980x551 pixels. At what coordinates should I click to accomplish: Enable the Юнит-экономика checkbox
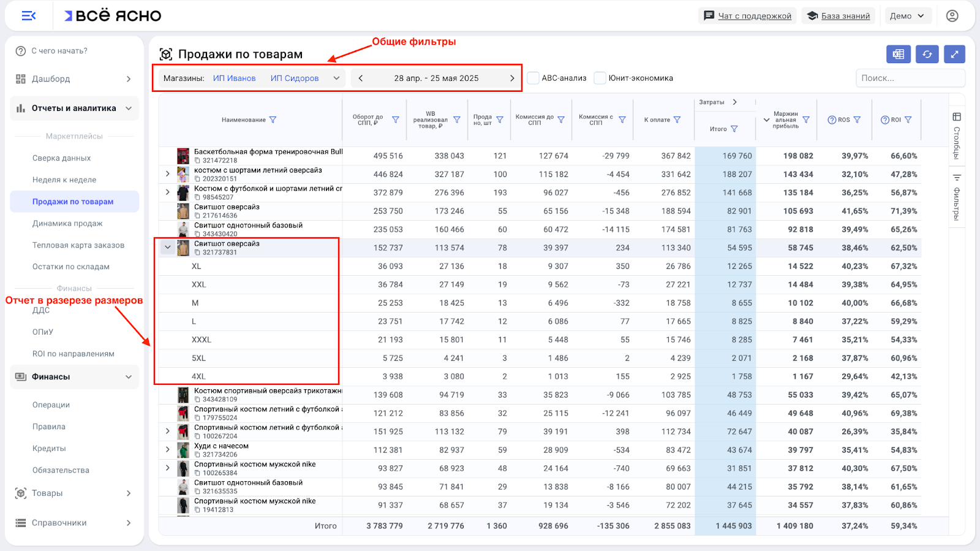pos(600,78)
